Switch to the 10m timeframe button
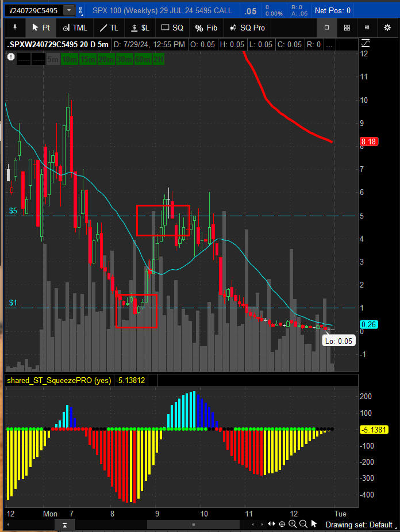Viewport: 400px width, 532px height. tap(70, 59)
